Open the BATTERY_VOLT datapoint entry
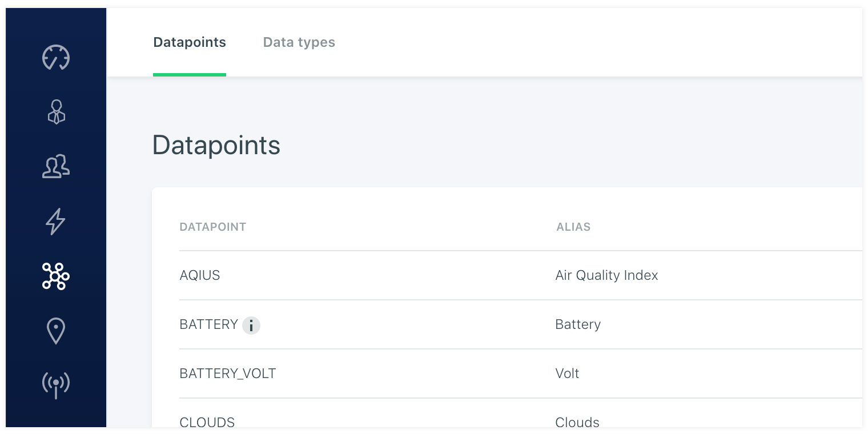Image resolution: width=868 pixels, height=434 pixels. (x=227, y=373)
